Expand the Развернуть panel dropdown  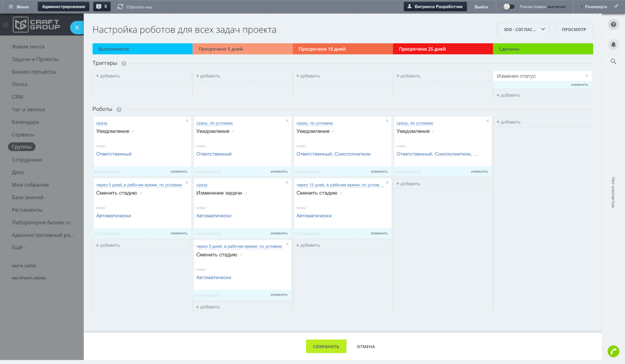click(x=594, y=7)
